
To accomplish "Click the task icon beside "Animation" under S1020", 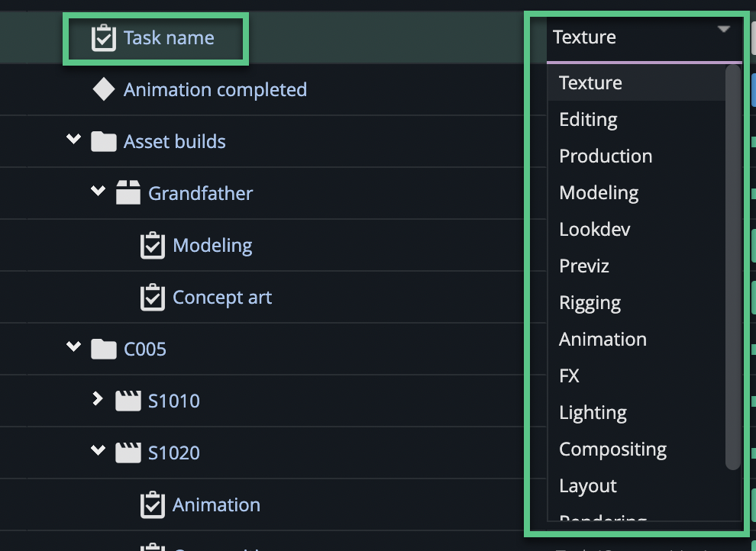I will pyautogui.click(x=153, y=504).
